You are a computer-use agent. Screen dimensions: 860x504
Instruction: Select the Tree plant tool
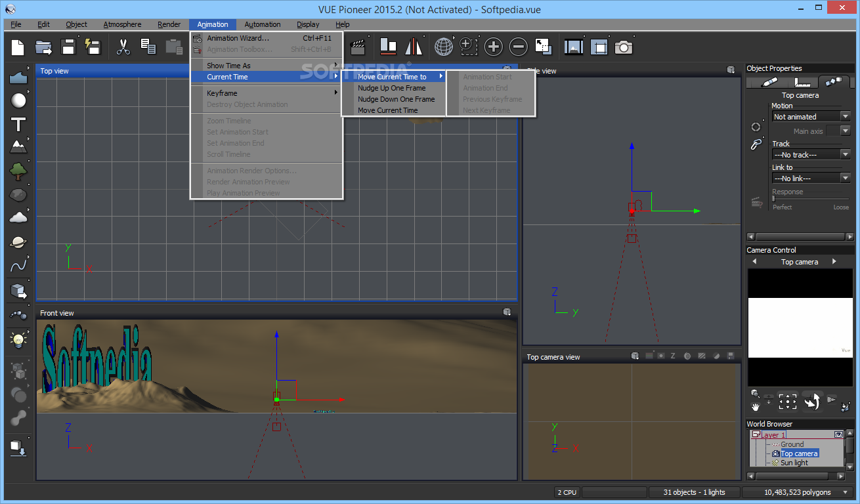(18, 171)
